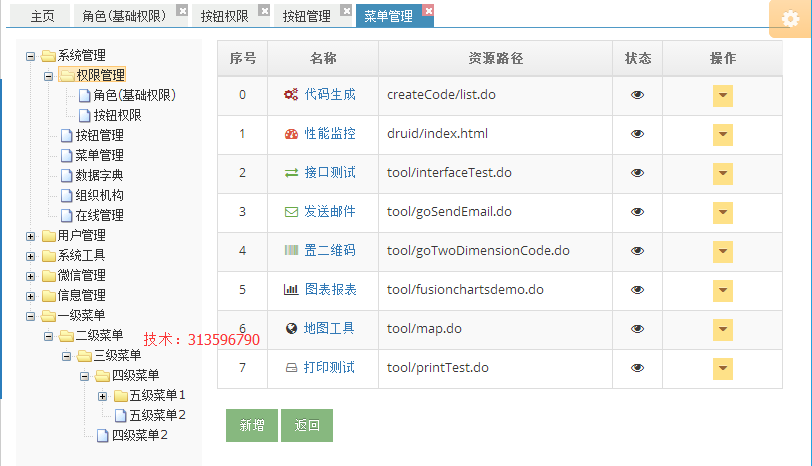Collapse the 四级菜单 tree node
This screenshot has height=466, width=812.
[x=84, y=376]
